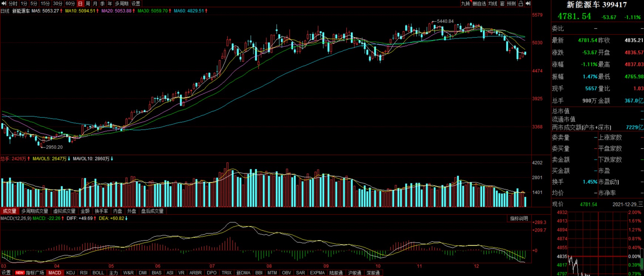Switch to 年 yearly period
The image size is (644, 276).
(x=110, y=3)
